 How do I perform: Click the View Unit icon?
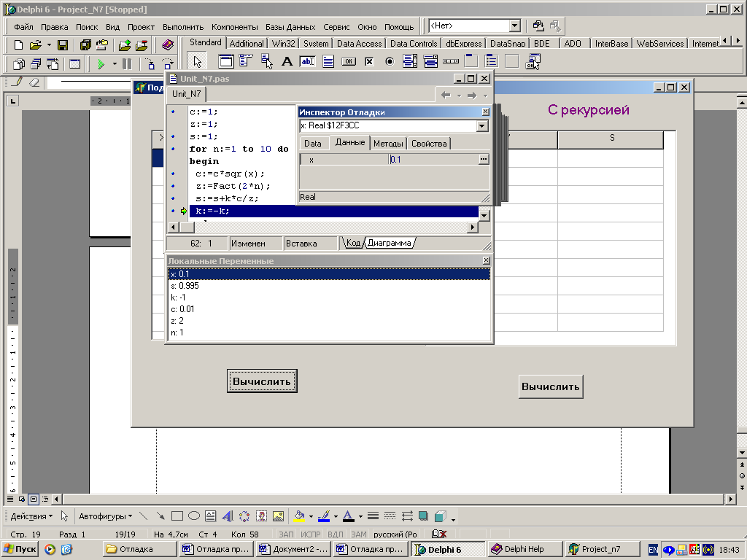coord(19,64)
